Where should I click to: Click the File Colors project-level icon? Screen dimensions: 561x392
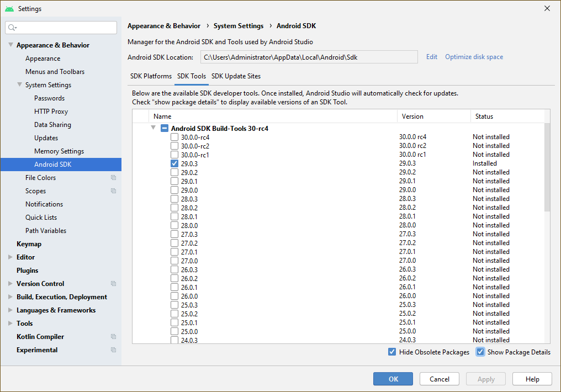[x=113, y=178]
